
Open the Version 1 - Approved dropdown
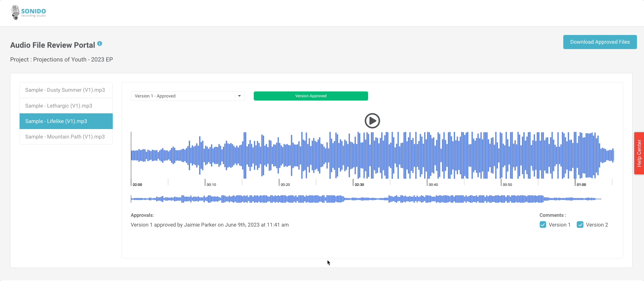tap(183, 96)
